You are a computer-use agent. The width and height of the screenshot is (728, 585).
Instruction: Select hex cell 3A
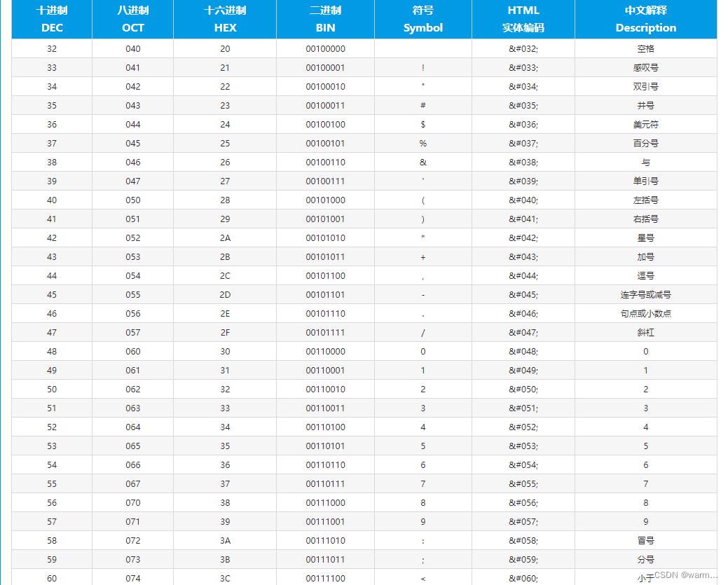225,541
